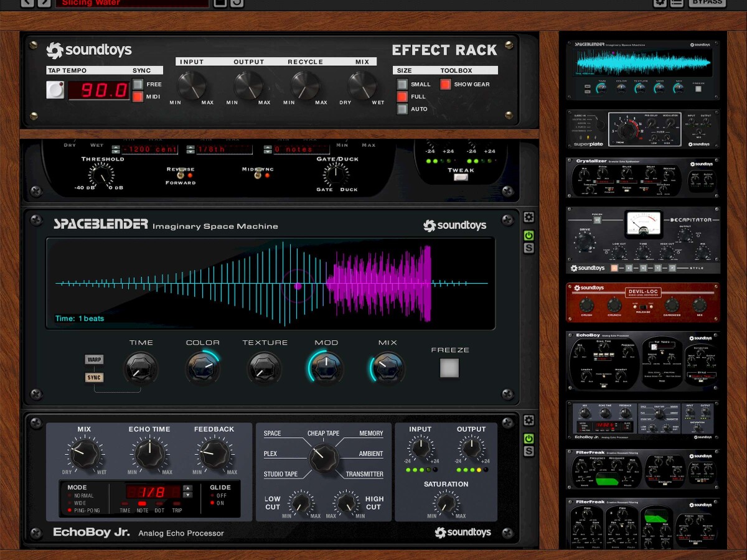Viewport: 747px width, 560px height.
Task: Open SpaceBlender settings gear icon
Action: [529, 217]
